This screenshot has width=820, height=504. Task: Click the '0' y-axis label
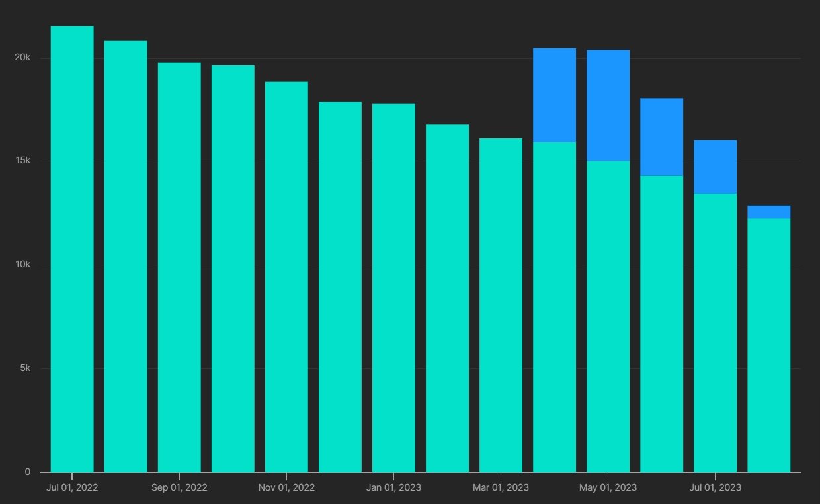click(28, 472)
